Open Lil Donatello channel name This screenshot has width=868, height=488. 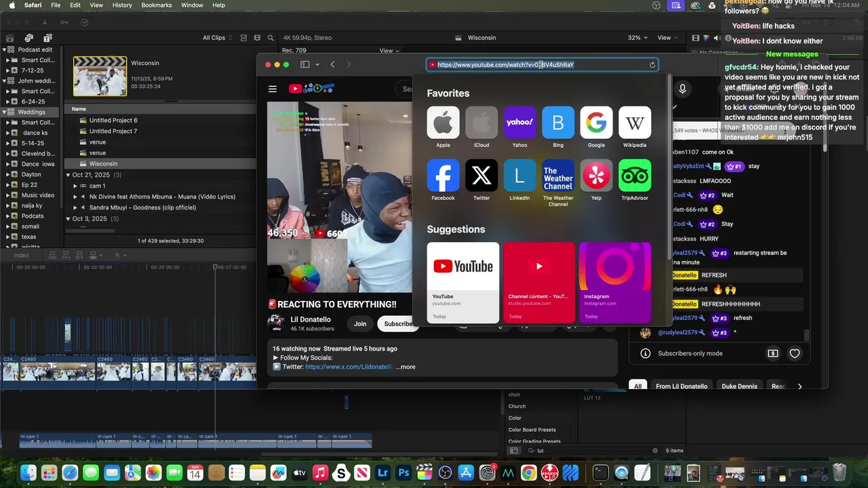pyautogui.click(x=311, y=319)
